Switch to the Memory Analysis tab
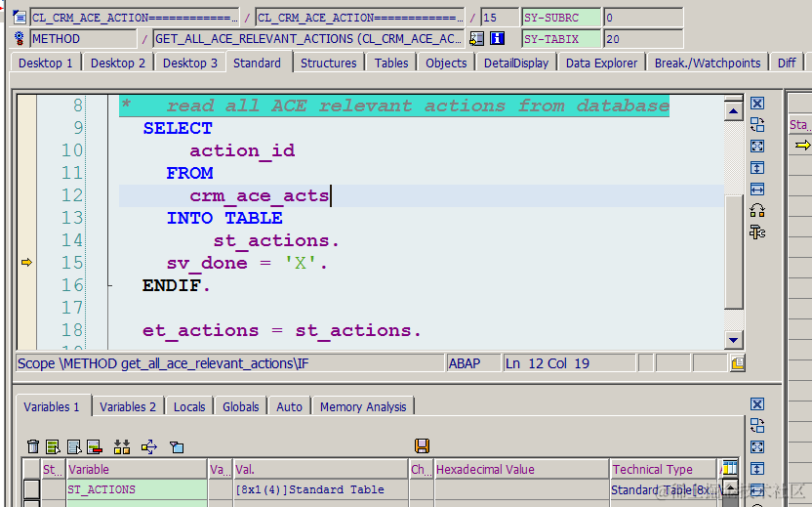 (363, 407)
